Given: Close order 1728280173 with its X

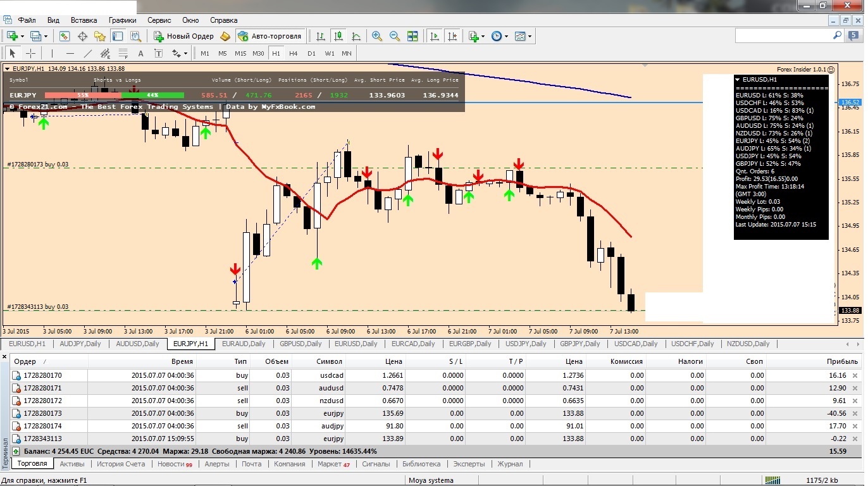Looking at the screenshot, I should (x=855, y=413).
